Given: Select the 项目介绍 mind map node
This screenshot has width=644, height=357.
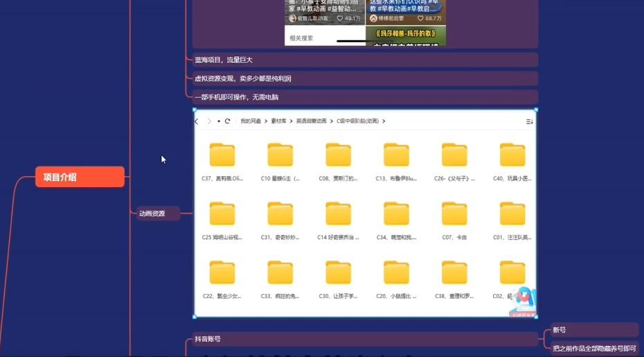Looking at the screenshot, I should pyautogui.click(x=80, y=177).
